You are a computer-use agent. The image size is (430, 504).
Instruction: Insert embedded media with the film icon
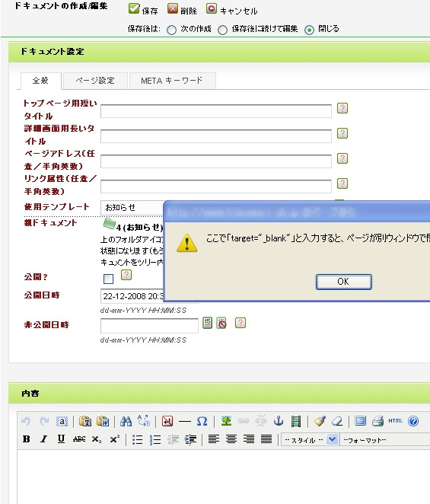tap(296, 421)
